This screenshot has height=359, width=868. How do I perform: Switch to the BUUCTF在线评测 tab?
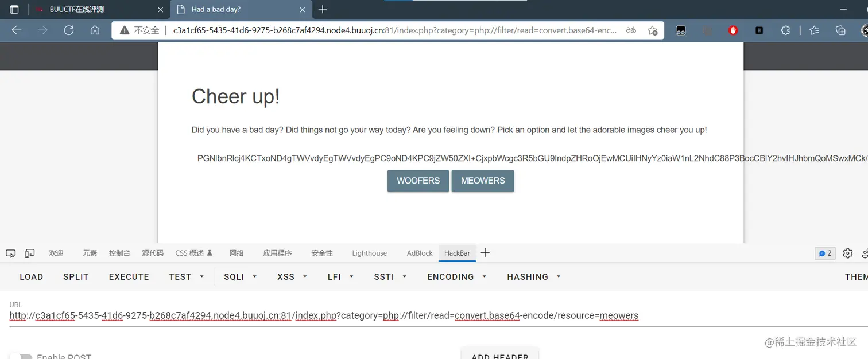point(99,9)
